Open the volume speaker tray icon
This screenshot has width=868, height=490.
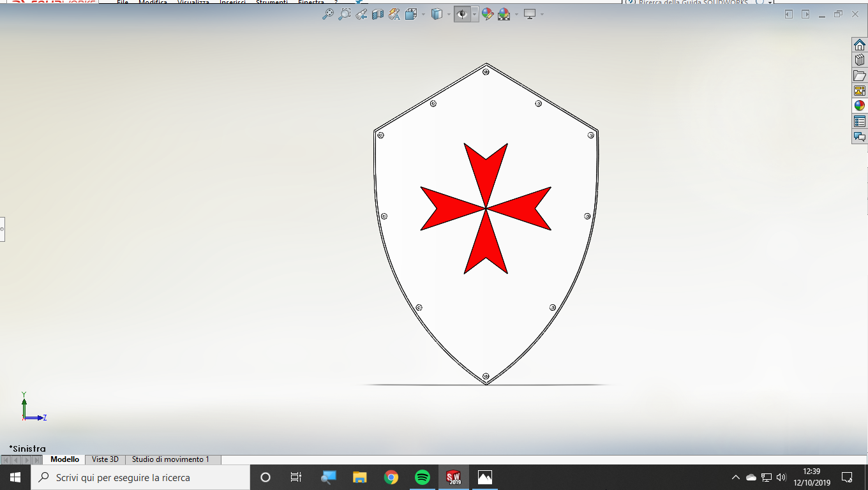(782, 477)
